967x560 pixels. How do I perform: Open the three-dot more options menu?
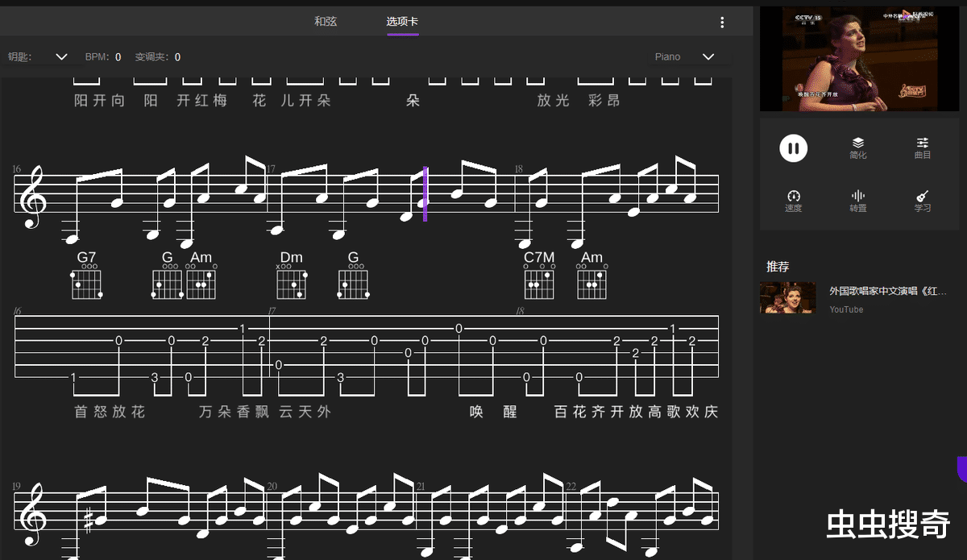click(x=722, y=22)
